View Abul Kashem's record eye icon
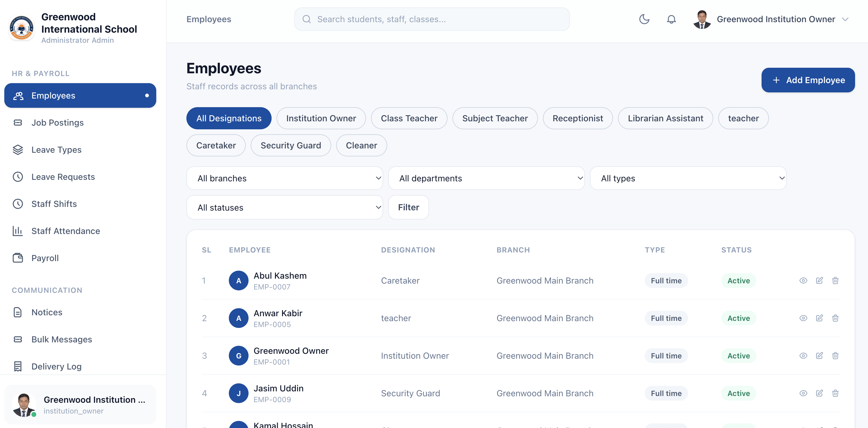 click(x=803, y=281)
